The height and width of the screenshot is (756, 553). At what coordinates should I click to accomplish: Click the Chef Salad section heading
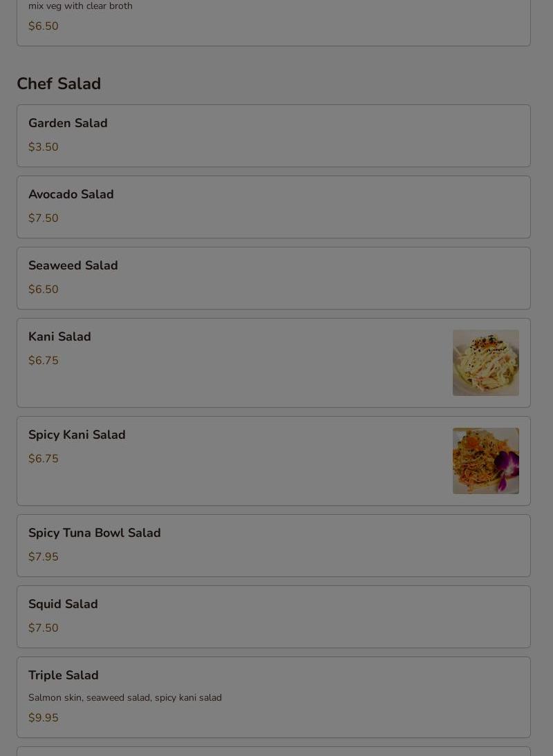pyautogui.click(x=59, y=84)
